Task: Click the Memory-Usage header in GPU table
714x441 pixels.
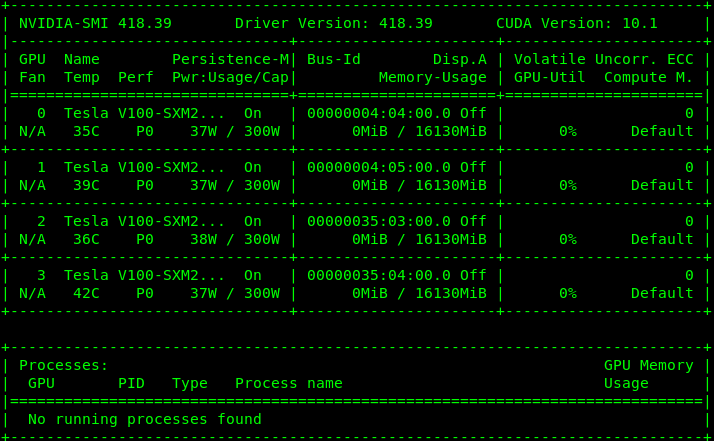Action: 433,77
